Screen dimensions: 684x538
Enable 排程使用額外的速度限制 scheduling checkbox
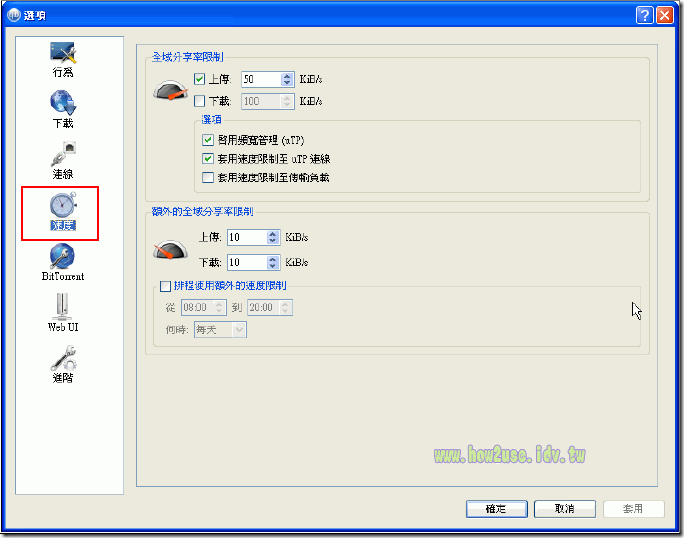[x=165, y=286]
